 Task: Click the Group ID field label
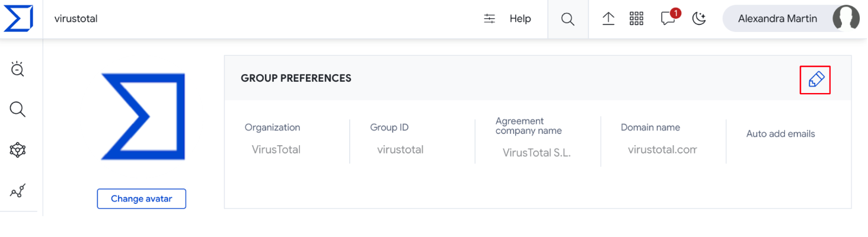tap(390, 127)
